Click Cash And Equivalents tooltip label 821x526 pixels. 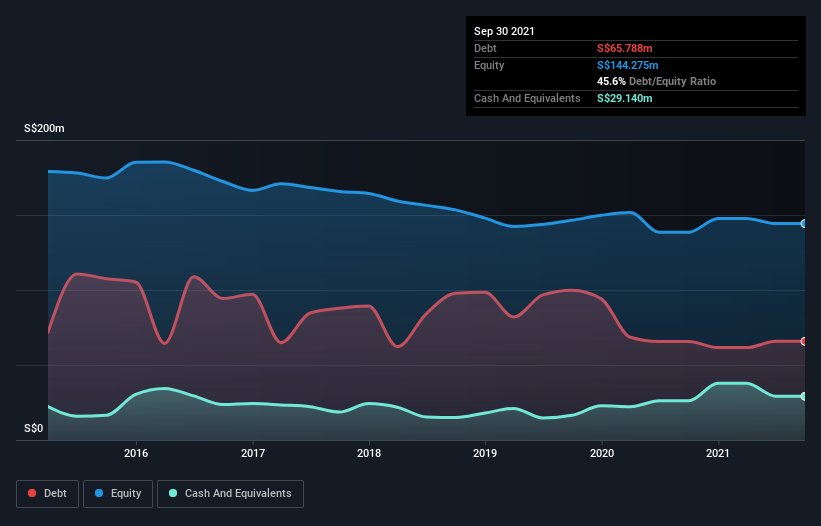coord(527,98)
